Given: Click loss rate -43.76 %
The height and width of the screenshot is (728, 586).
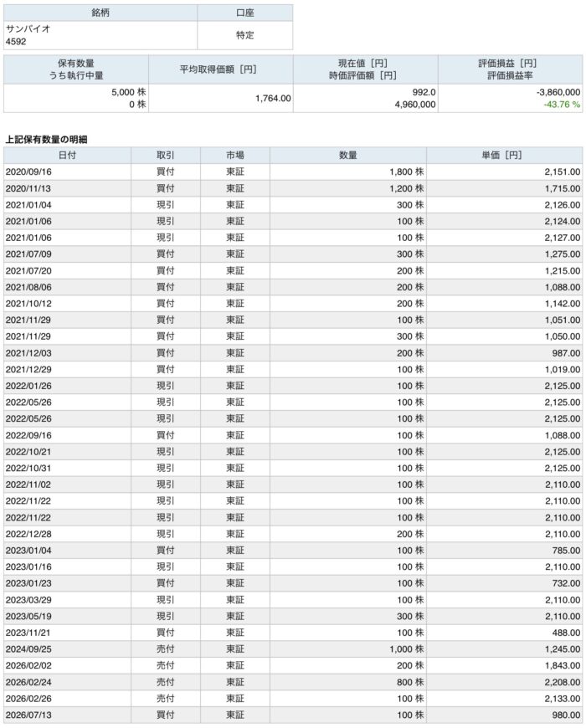Looking at the screenshot, I should [x=562, y=105].
